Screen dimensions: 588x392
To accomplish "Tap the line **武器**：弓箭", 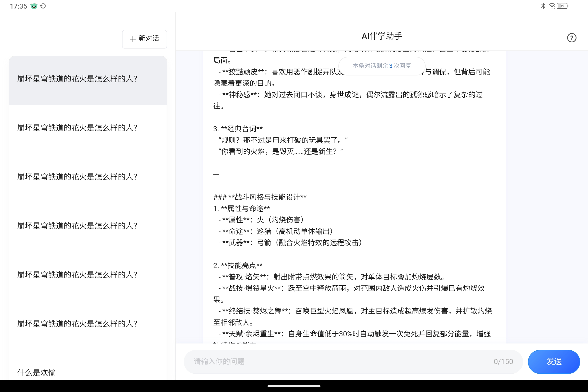I will 290,243.
